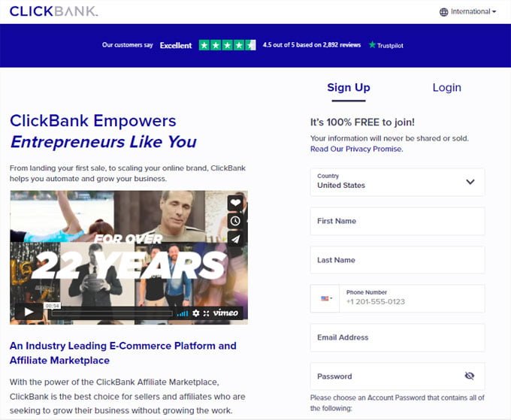This screenshot has width=511, height=420.
Task: Adjust the video volume bars
Action: 183,313
